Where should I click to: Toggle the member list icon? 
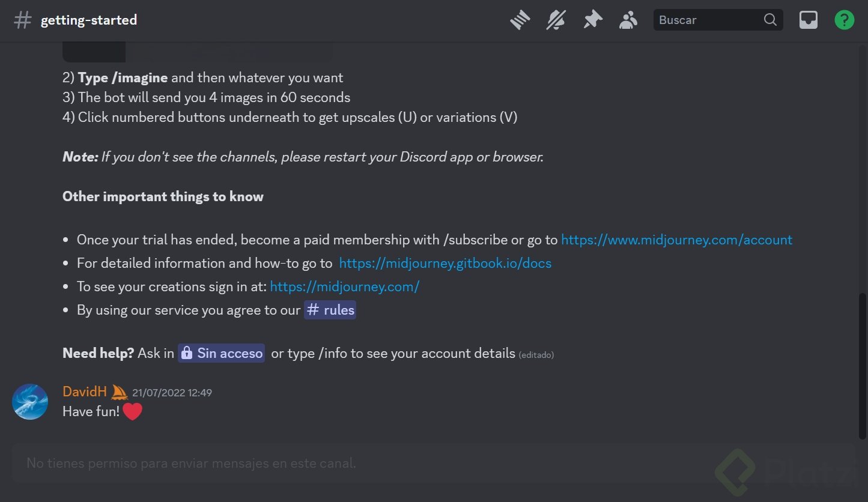tap(628, 20)
